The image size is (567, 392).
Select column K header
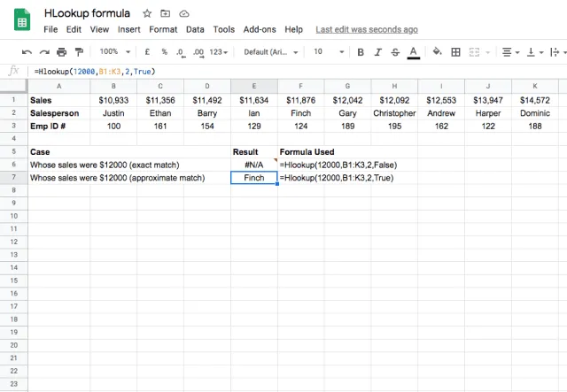(535, 87)
